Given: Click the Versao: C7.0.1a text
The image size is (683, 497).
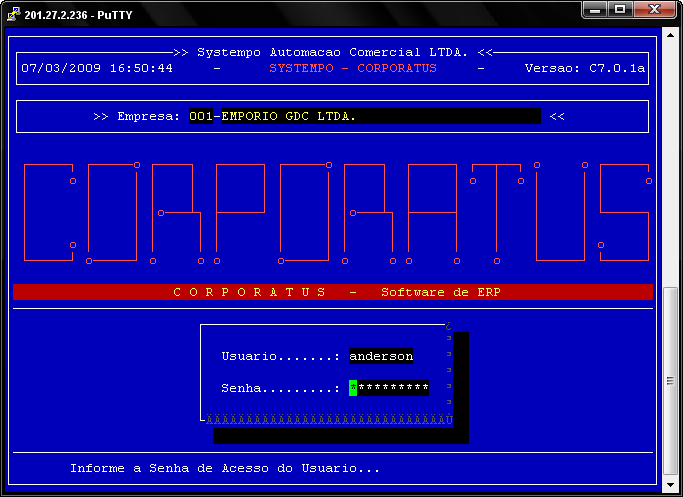Looking at the screenshot, I should pos(585,68).
